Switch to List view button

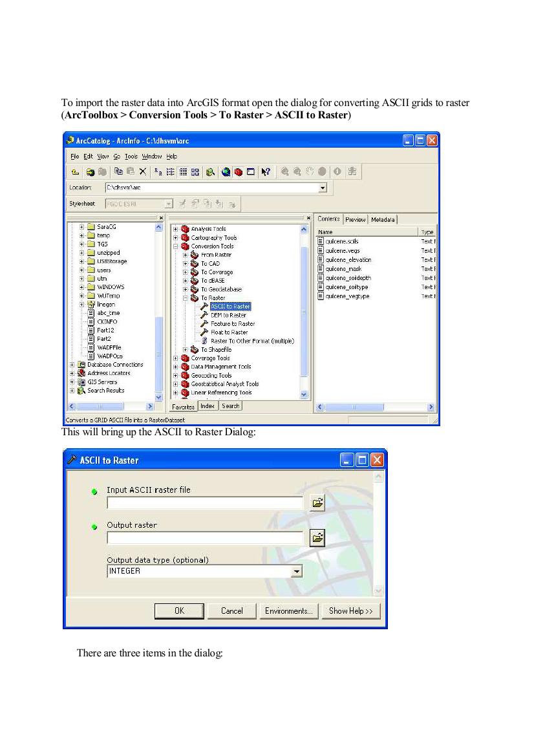click(171, 171)
